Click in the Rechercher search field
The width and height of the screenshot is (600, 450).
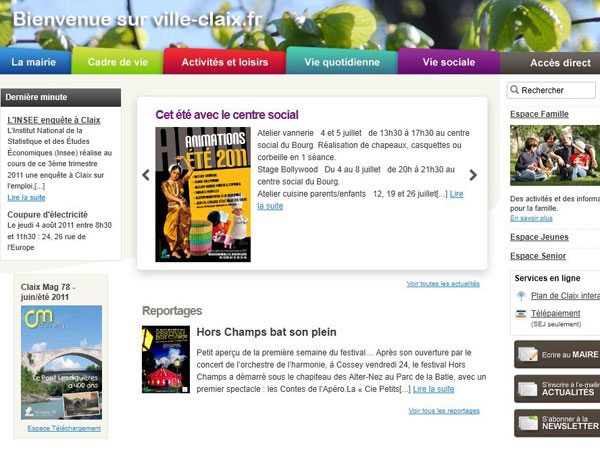point(557,91)
